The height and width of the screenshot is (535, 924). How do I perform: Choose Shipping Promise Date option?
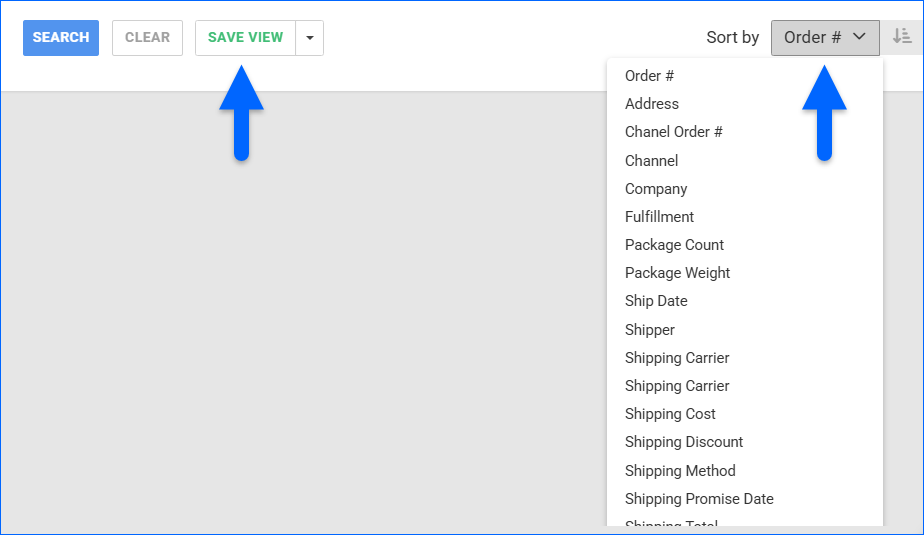(699, 499)
